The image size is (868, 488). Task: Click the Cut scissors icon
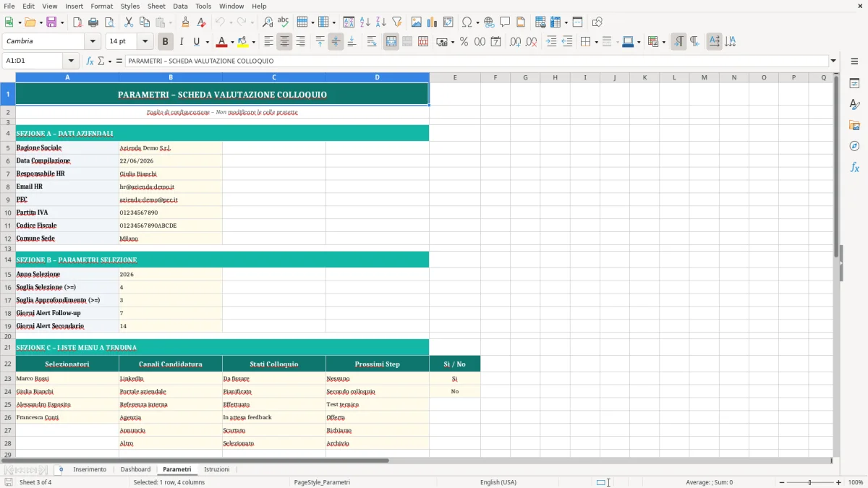[129, 22]
